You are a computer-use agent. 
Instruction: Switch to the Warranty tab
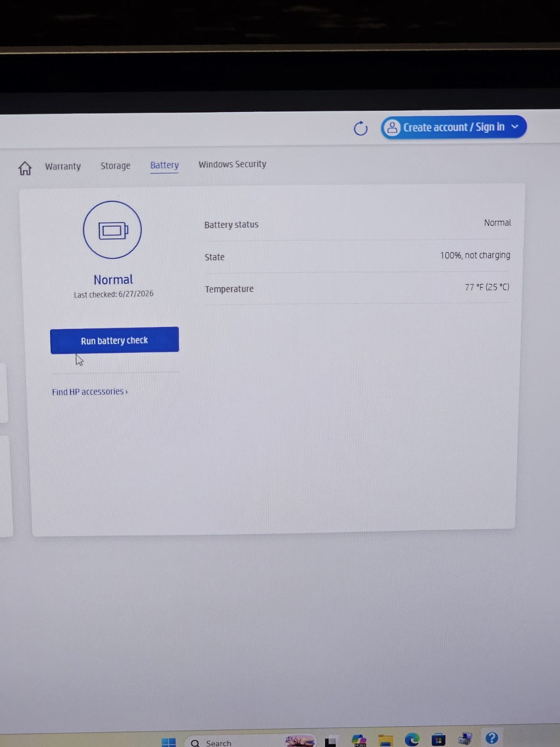click(x=63, y=166)
